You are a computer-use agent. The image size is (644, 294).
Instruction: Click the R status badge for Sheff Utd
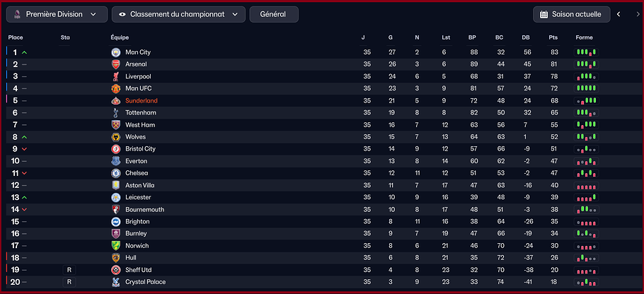(69, 270)
